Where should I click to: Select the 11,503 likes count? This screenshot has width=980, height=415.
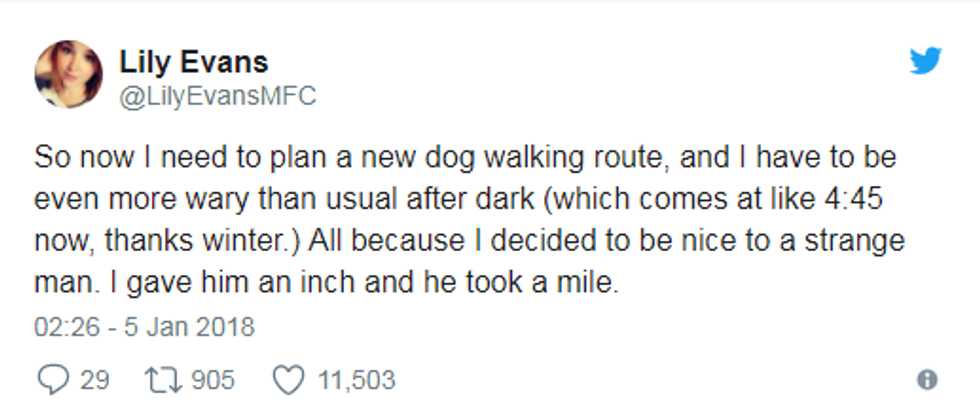point(356,380)
